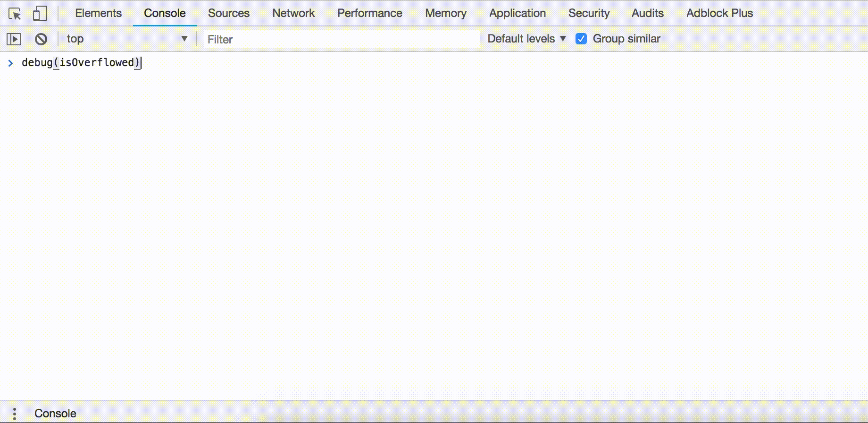Show the console sidebar panel icon
This screenshot has width=868, height=423.
tap(14, 39)
